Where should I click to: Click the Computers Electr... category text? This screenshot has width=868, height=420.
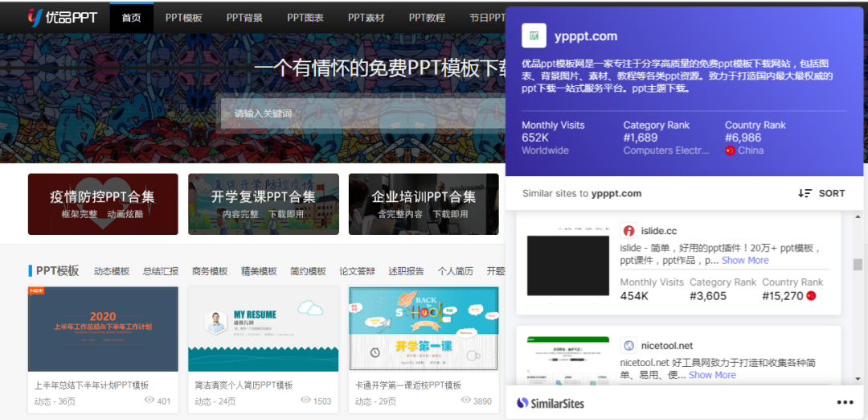point(666,150)
